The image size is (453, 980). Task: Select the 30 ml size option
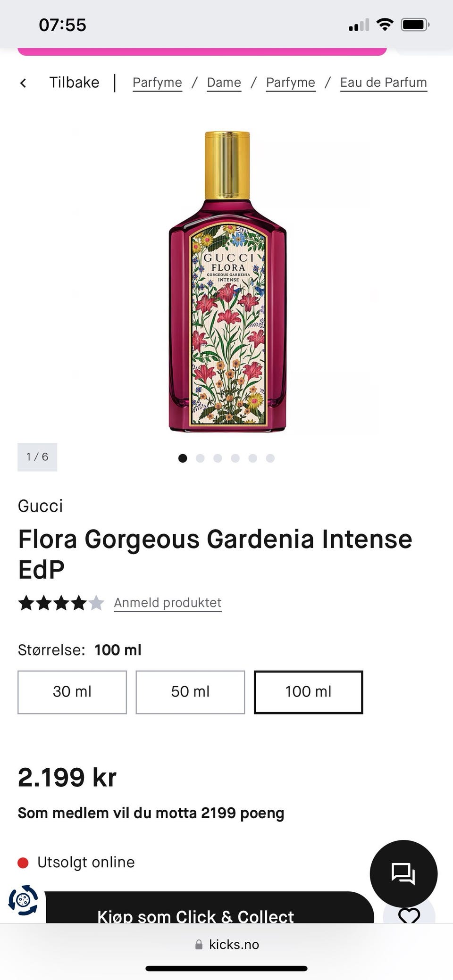click(x=72, y=692)
